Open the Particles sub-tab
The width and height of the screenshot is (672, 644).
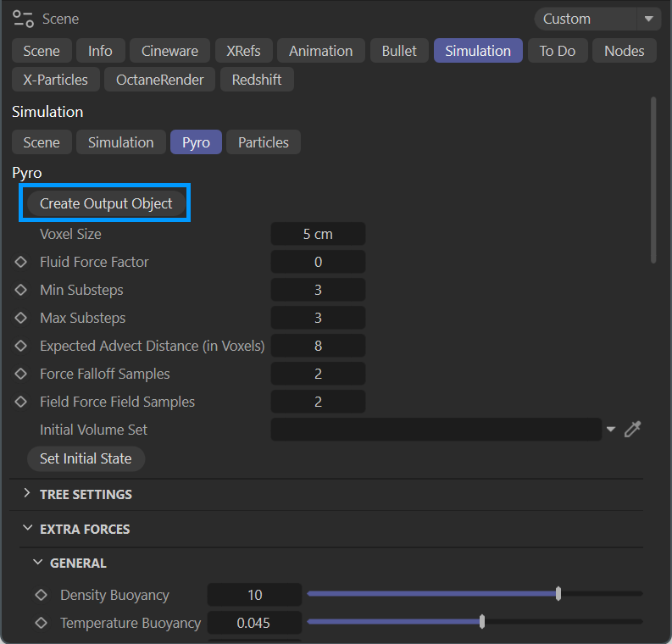coord(263,142)
